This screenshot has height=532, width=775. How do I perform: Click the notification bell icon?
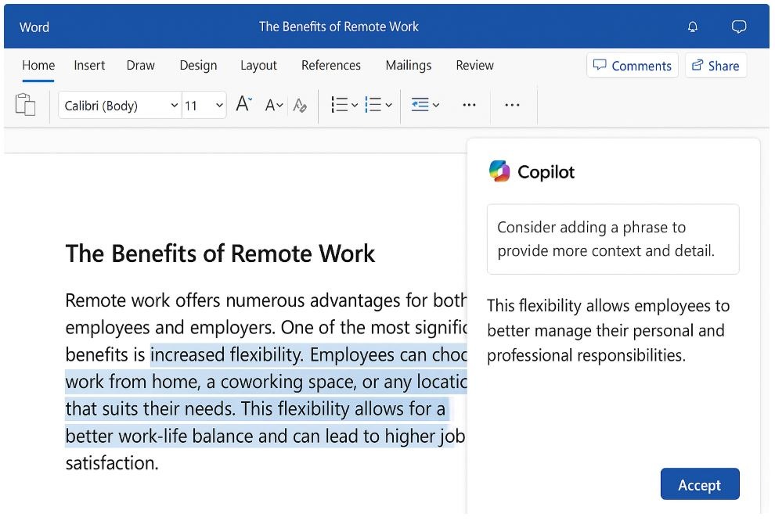693,27
